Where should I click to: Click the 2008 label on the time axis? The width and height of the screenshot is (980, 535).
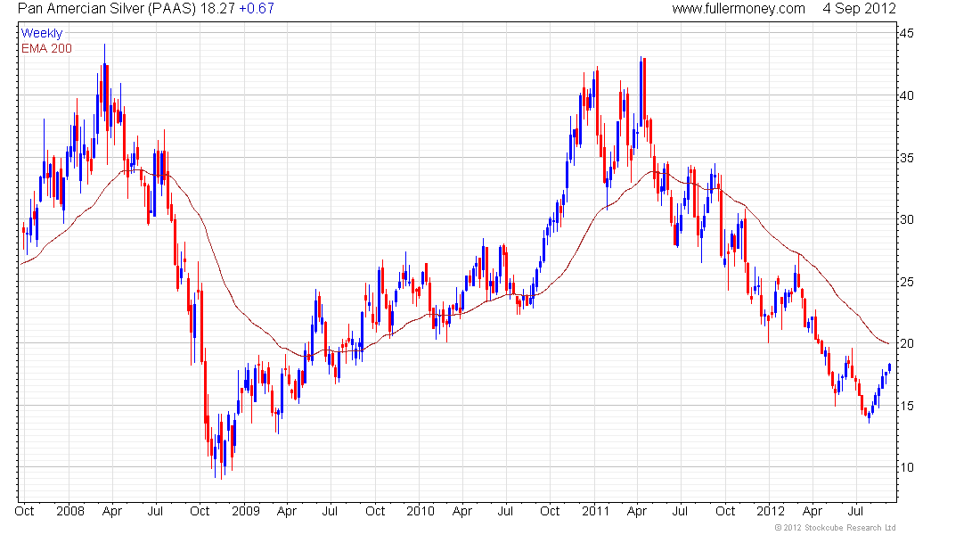pos(69,512)
